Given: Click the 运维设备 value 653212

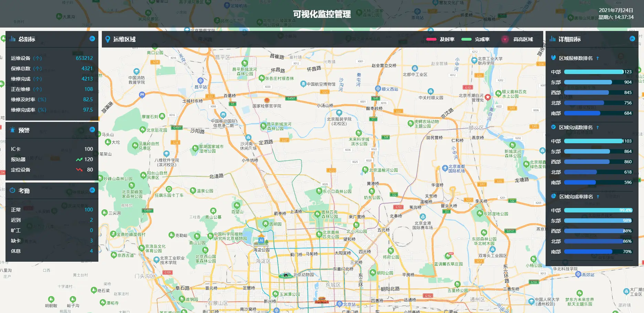Looking at the screenshot, I should [84, 58].
